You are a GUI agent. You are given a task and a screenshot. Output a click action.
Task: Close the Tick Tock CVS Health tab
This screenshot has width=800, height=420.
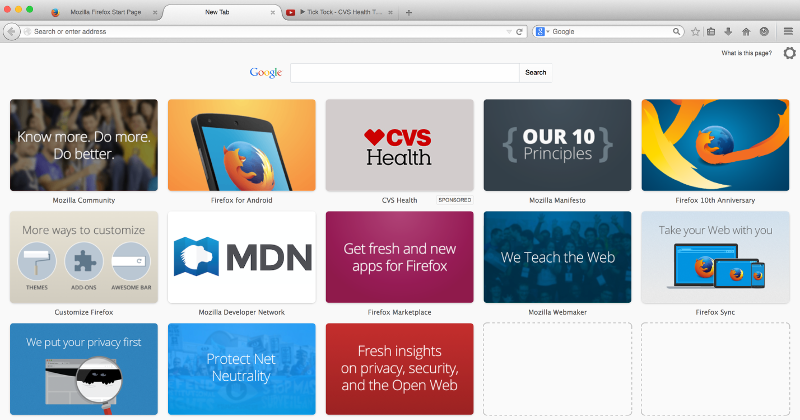tap(390, 13)
